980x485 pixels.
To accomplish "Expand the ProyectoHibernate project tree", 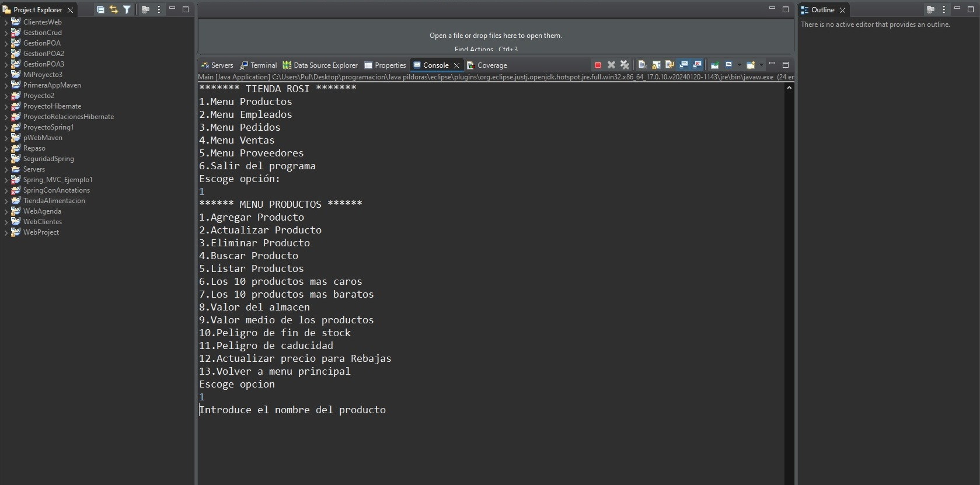I will [x=6, y=107].
